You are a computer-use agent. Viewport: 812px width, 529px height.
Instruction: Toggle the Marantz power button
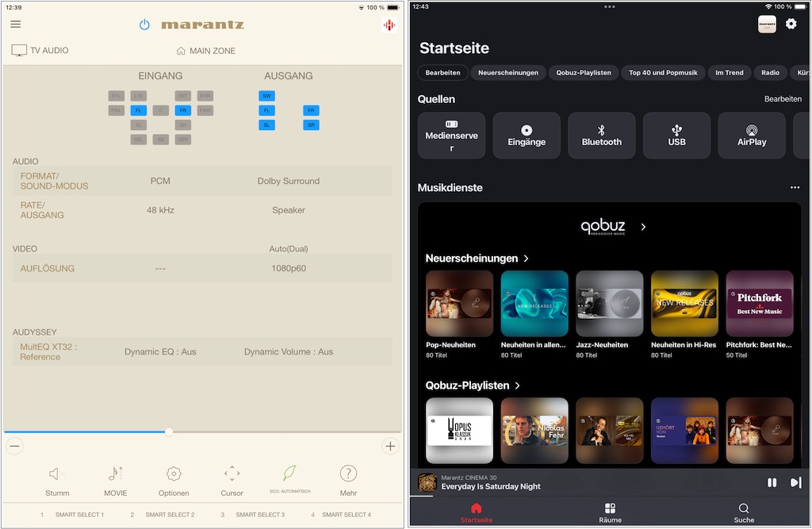(144, 25)
